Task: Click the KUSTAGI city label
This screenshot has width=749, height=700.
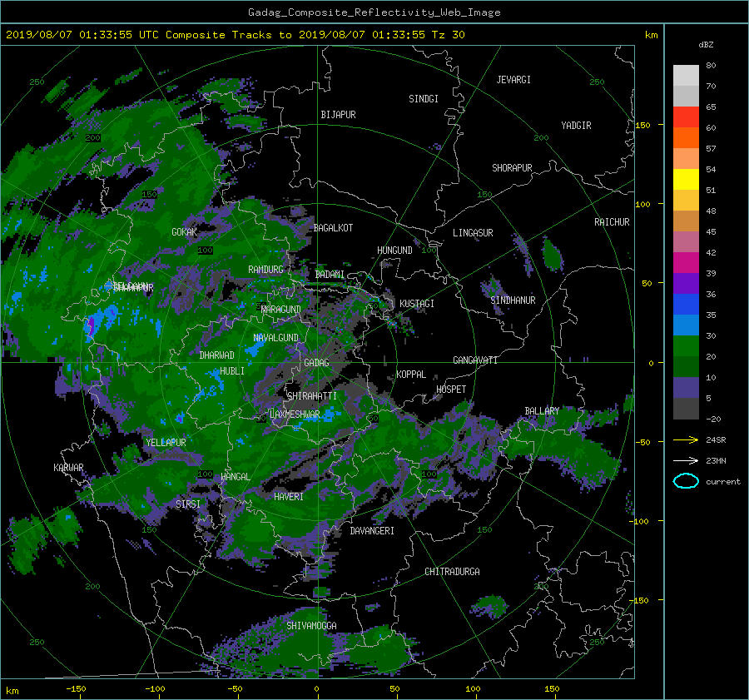Action: tap(417, 304)
